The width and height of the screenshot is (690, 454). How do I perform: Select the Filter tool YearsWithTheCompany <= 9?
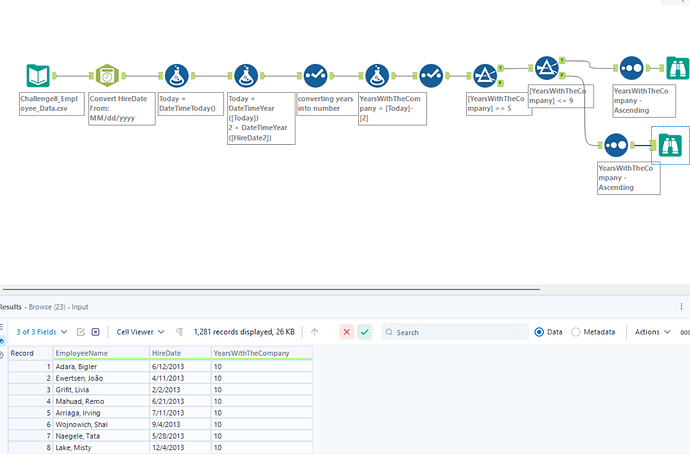(546, 68)
